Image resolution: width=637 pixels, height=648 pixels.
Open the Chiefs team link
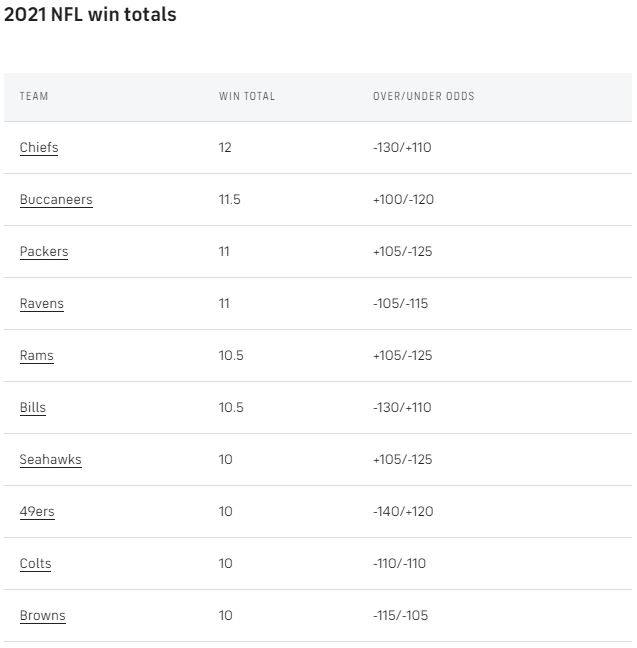click(x=39, y=148)
